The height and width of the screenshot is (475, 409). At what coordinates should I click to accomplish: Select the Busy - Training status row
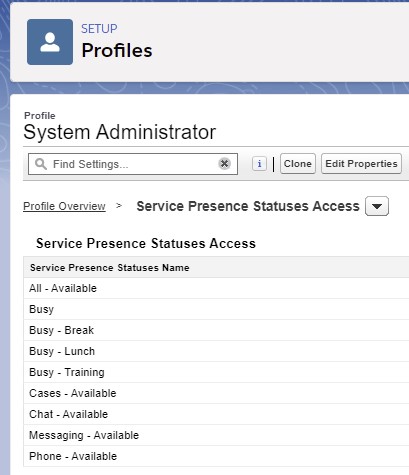click(216, 372)
